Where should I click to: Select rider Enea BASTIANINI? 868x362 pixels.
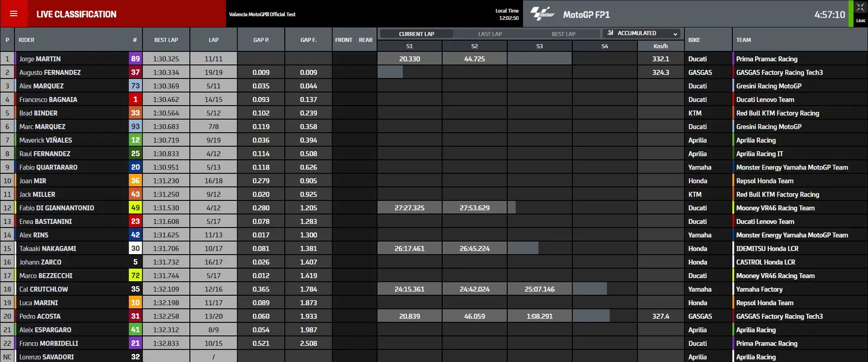pos(46,221)
